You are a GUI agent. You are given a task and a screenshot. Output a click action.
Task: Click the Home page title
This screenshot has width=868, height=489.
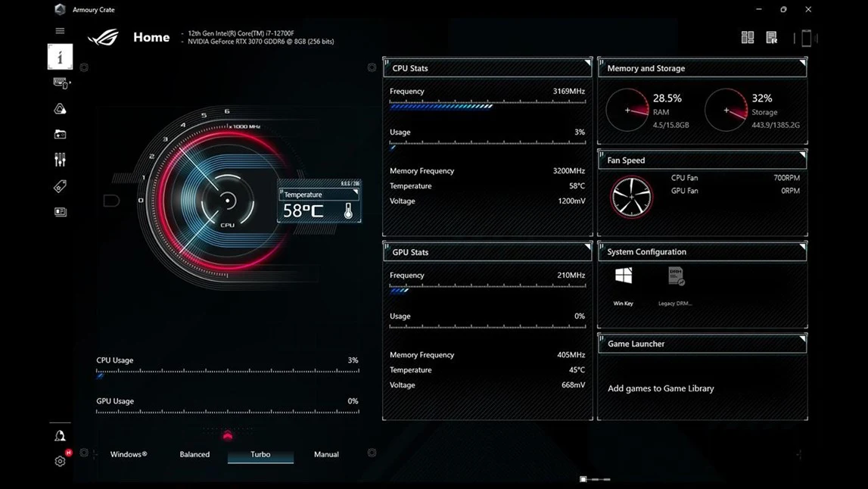tap(151, 37)
